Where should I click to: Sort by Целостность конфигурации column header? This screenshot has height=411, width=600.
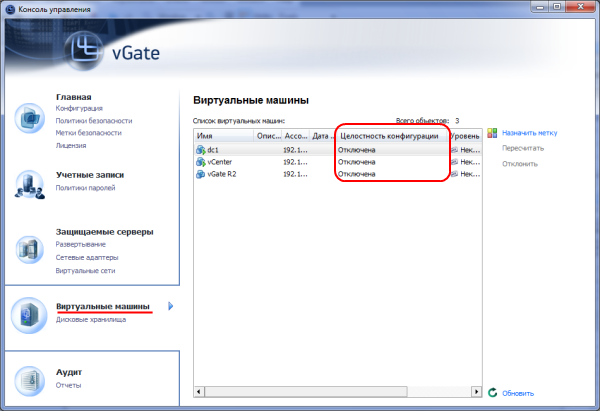coord(390,135)
